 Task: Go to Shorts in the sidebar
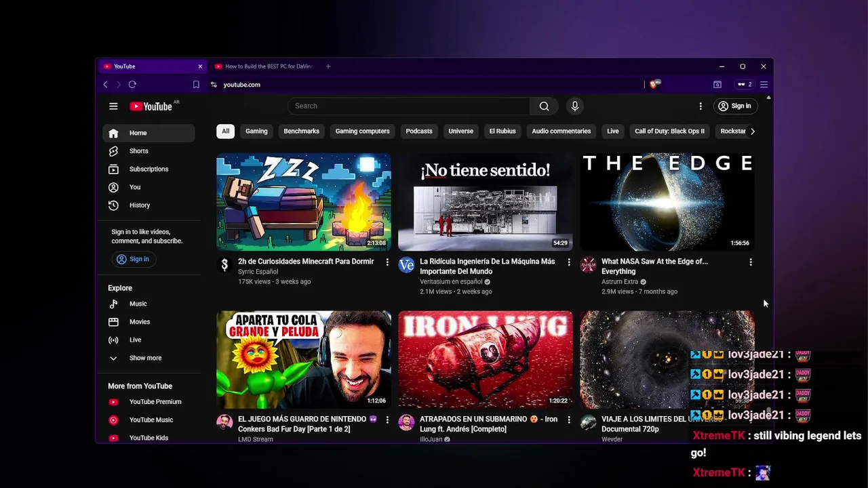tap(149, 151)
